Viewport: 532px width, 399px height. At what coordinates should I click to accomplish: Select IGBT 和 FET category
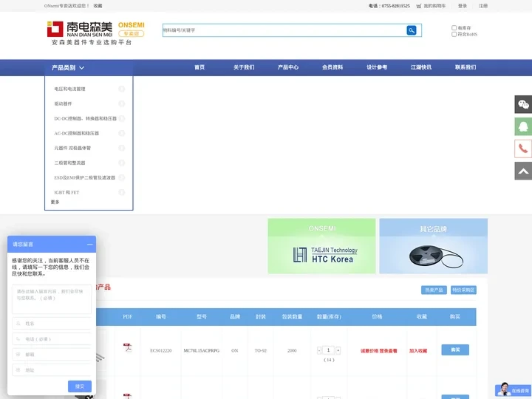coord(66,192)
